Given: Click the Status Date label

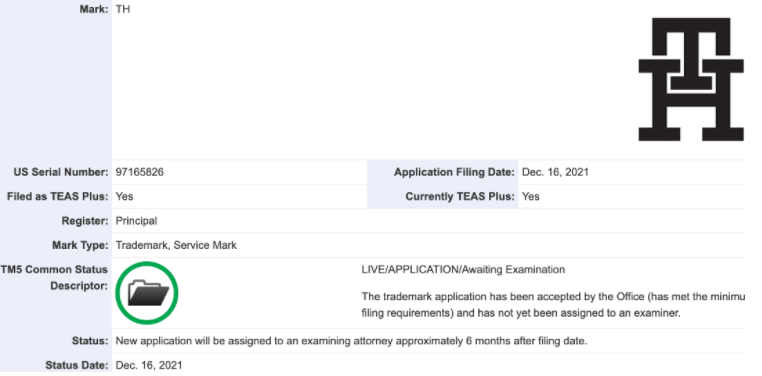Looking at the screenshot, I should (77, 365).
